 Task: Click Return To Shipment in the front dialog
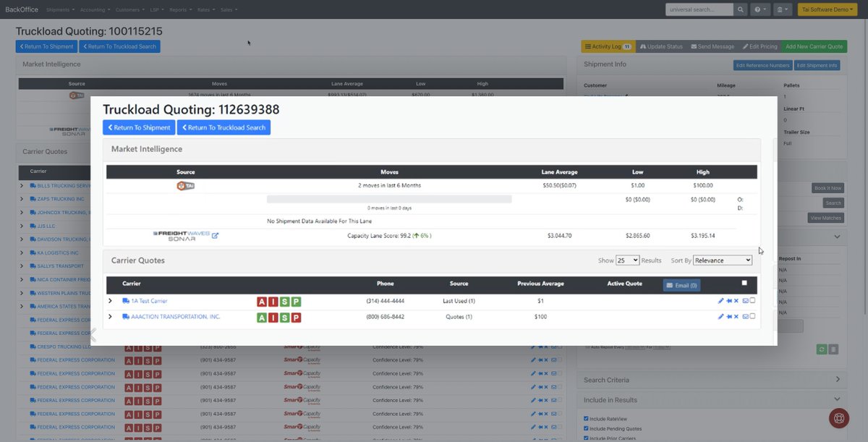(139, 127)
